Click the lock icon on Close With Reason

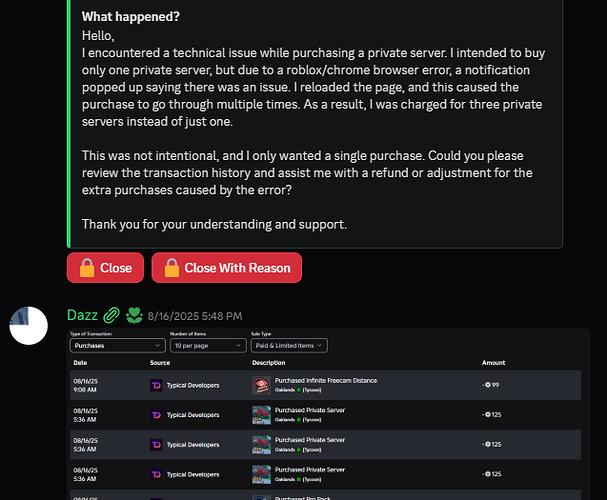pos(171,268)
